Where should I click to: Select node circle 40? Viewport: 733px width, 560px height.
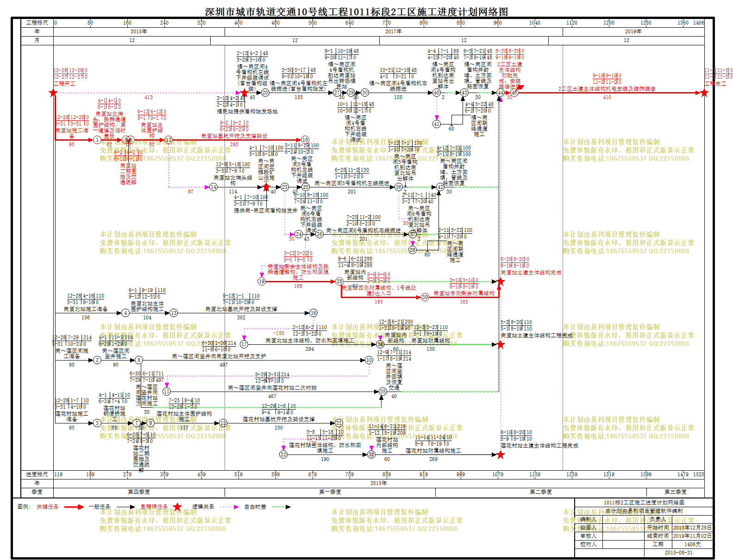(437, 93)
